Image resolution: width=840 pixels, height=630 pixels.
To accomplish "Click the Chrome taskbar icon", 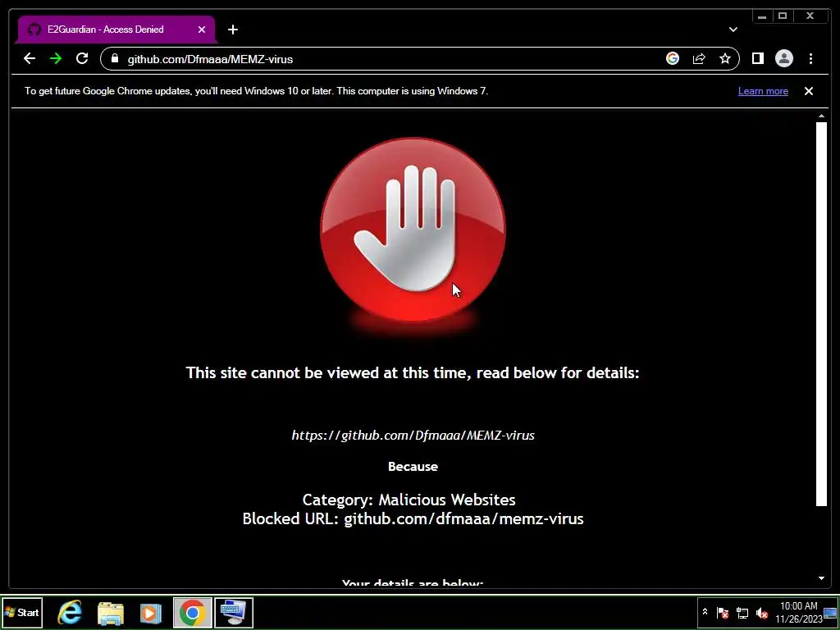I will 192,612.
